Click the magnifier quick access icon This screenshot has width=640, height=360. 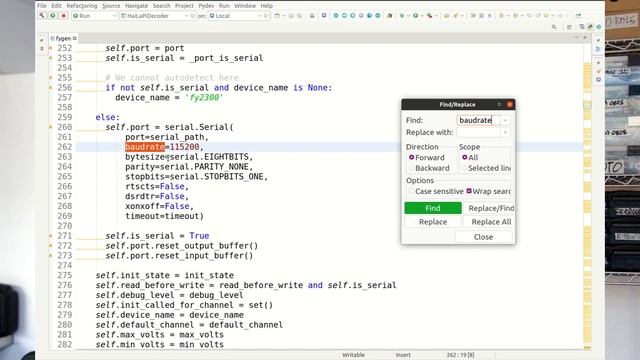click(554, 27)
